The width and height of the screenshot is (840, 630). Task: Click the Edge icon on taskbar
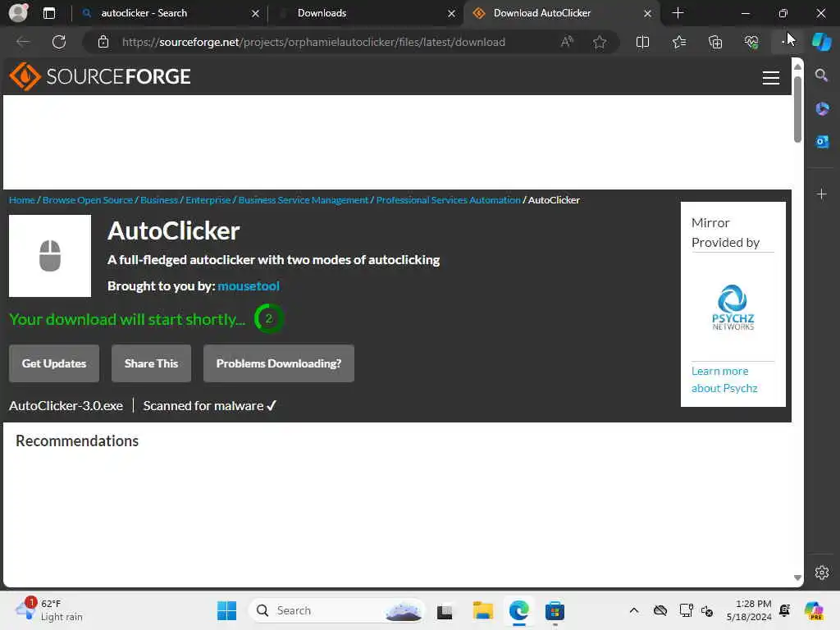[519, 610]
